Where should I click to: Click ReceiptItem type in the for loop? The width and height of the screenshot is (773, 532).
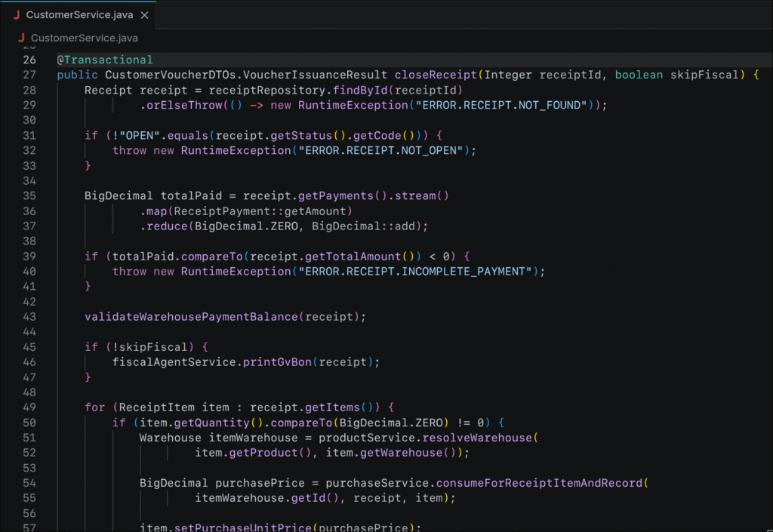[x=157, y=407]
